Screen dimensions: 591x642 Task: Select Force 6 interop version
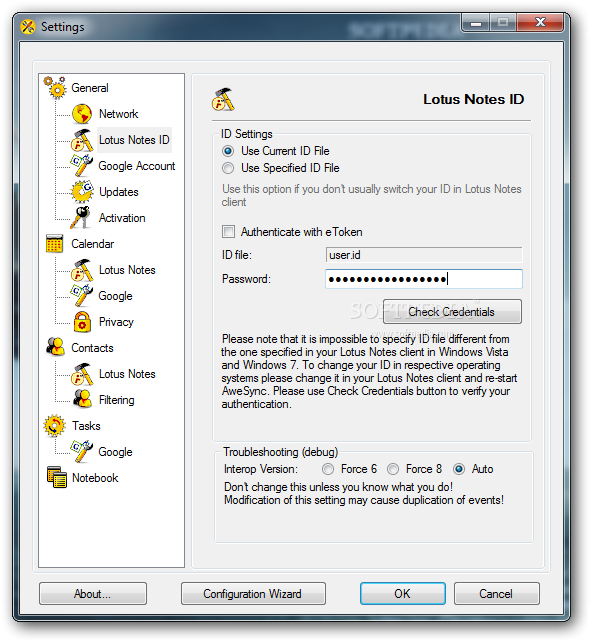(328, 469)
